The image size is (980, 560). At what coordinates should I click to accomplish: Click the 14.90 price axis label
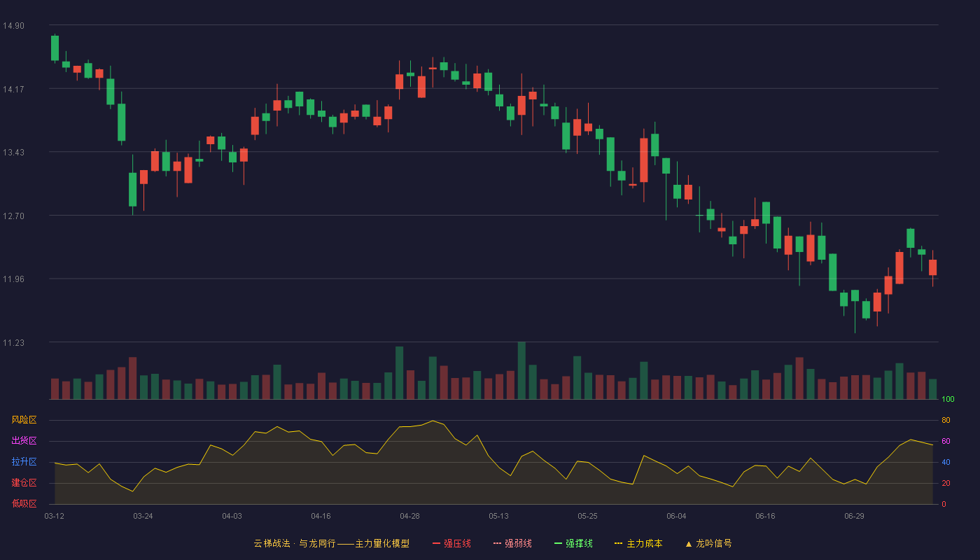point(13,26)
